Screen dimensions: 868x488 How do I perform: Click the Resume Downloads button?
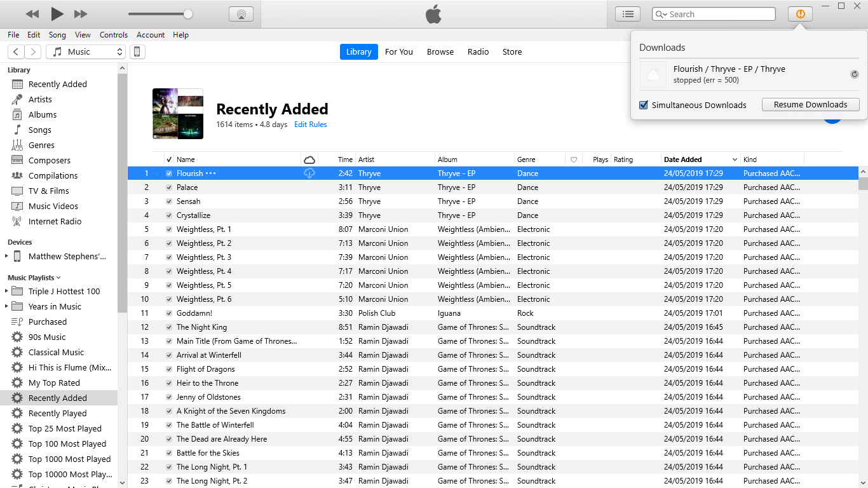click(x=810, y=105)
